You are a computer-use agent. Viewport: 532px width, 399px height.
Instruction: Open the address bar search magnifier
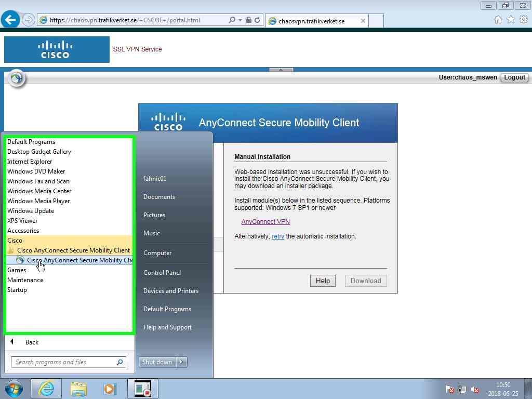point(232,20)
